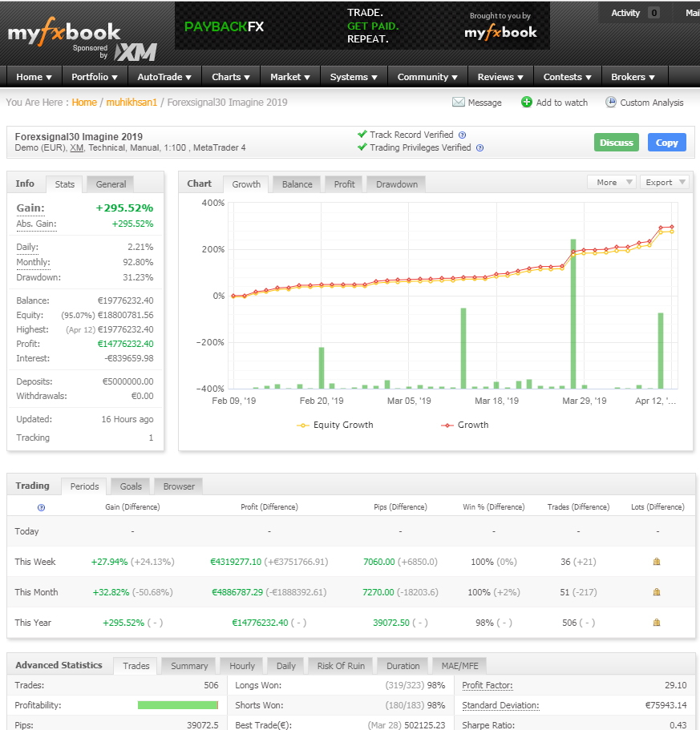This screenshot has width=700, height=730.
Task: Open the muhikhsan1 breadcrumb link
Action: [x=132, y=103]
